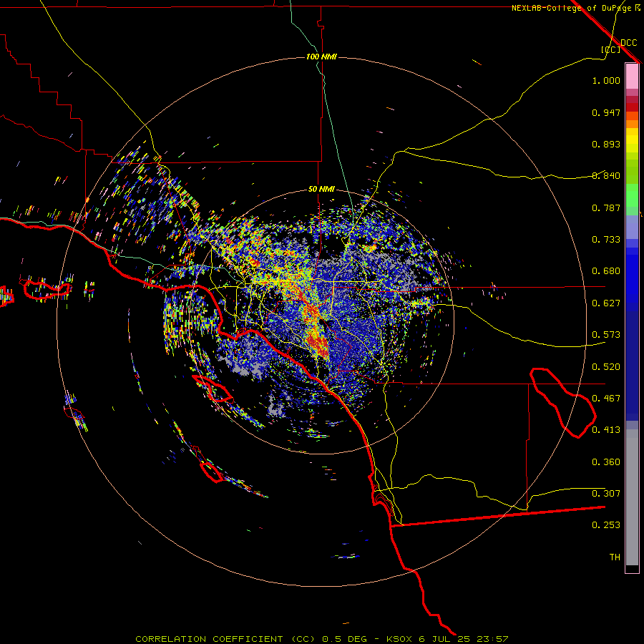Click the 0.467 legend value
The width and height of the screenshot is (644, 644).
pyautogui.click(x=606, y=399)
